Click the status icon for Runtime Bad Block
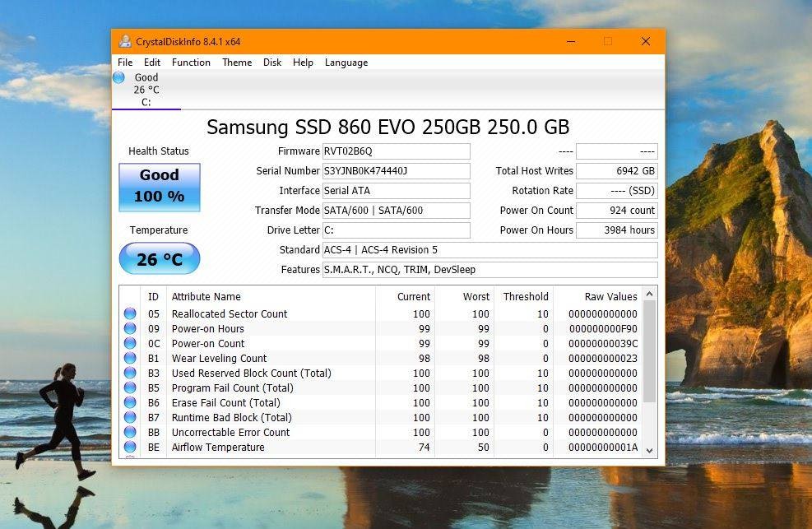812x529 pixels. click(x=130, y=417)
